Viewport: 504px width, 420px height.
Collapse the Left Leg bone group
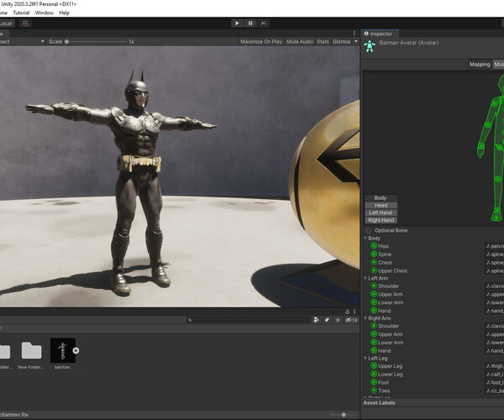(x=365, y=358)
